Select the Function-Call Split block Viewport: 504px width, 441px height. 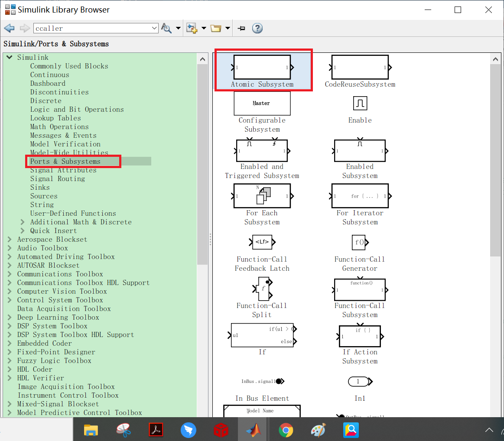(x=262, y=298)
